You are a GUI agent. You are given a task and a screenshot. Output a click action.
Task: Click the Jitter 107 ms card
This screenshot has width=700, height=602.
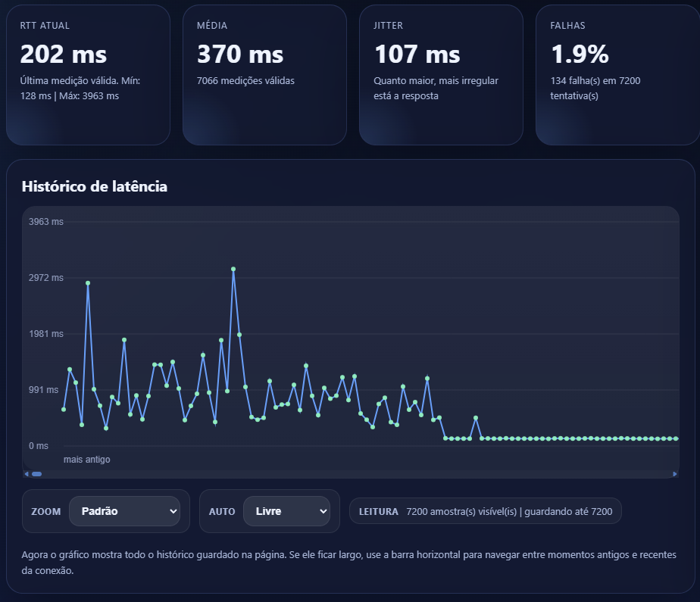pos(441,74)
